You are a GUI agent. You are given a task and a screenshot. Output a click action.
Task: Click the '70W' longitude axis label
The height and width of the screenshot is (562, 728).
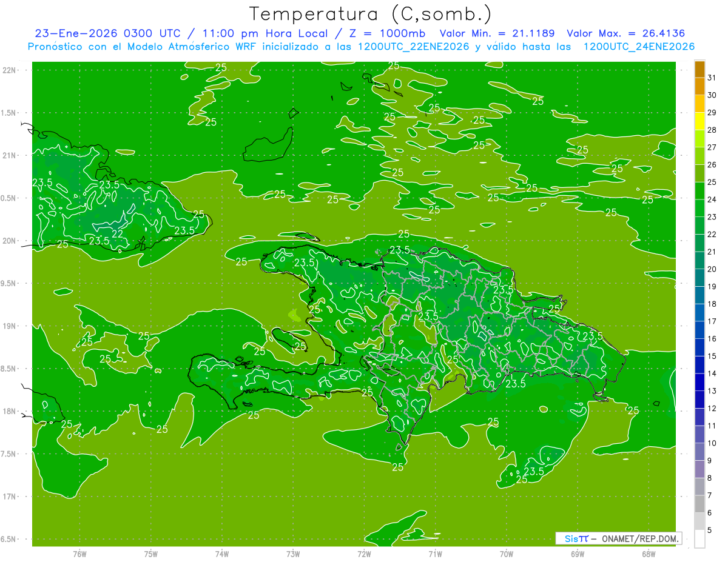pyautogui.click(x=507, y=554)
